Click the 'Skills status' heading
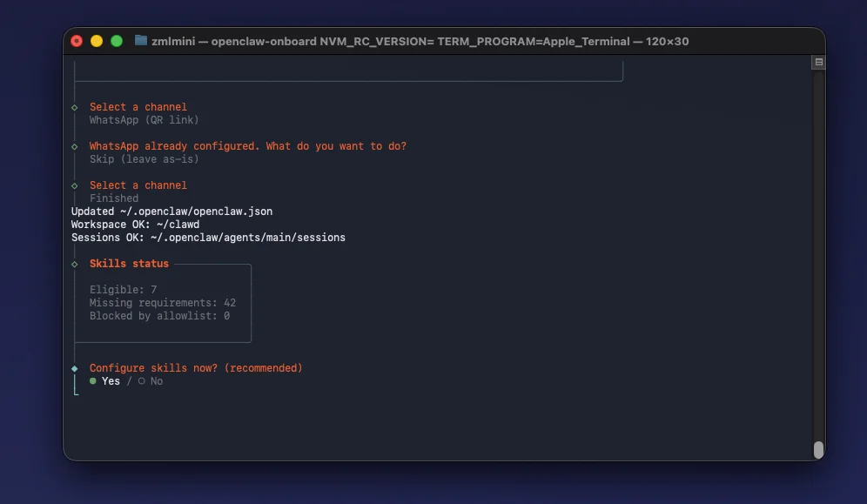867x504 pixels. click(x=129, y=264)
